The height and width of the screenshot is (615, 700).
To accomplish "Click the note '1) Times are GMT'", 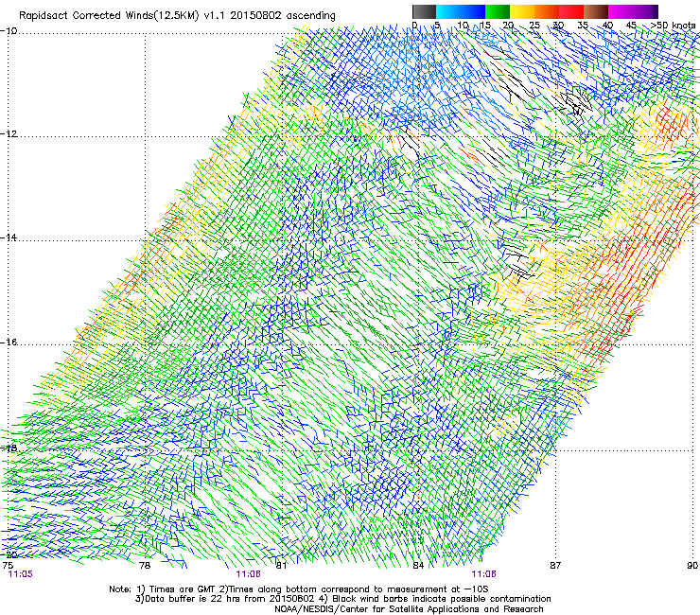I will (177, 589).
